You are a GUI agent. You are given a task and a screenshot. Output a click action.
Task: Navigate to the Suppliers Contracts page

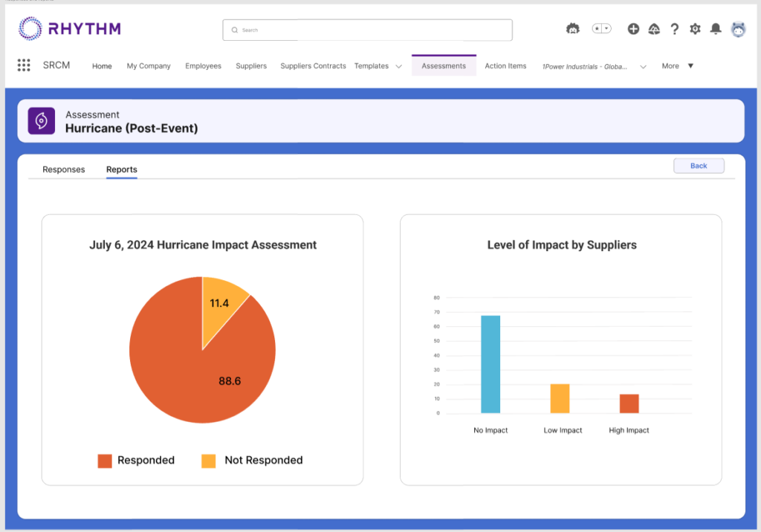click(313, 65)
